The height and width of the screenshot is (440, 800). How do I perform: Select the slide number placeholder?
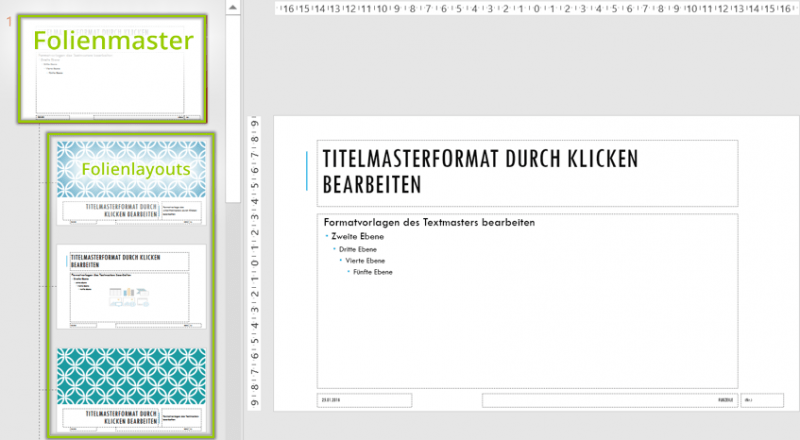(x=762, y=400)
